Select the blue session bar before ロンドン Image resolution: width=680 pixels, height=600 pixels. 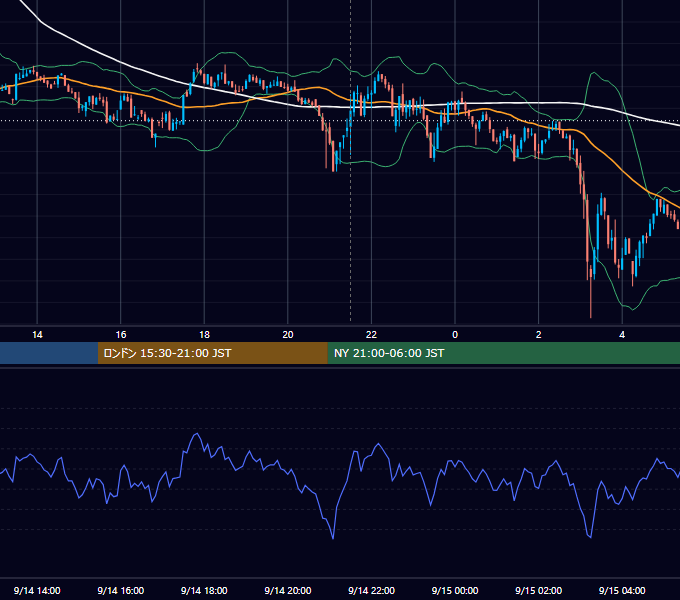pos(49,353)
